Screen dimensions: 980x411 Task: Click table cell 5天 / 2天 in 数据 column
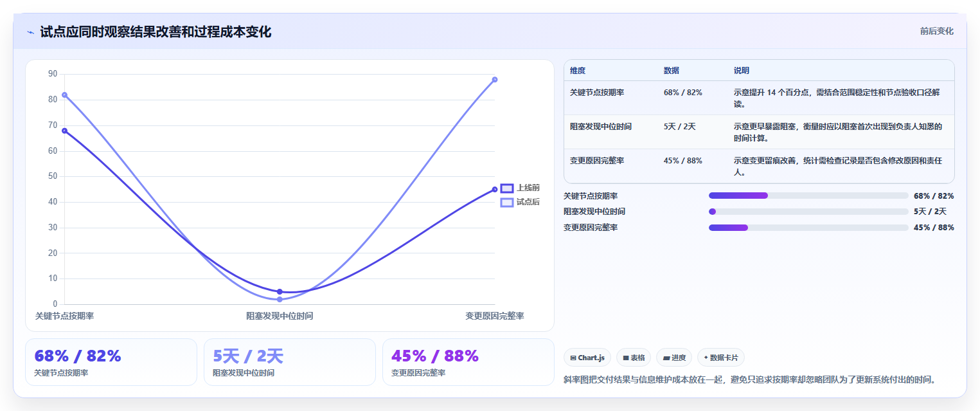680,127
